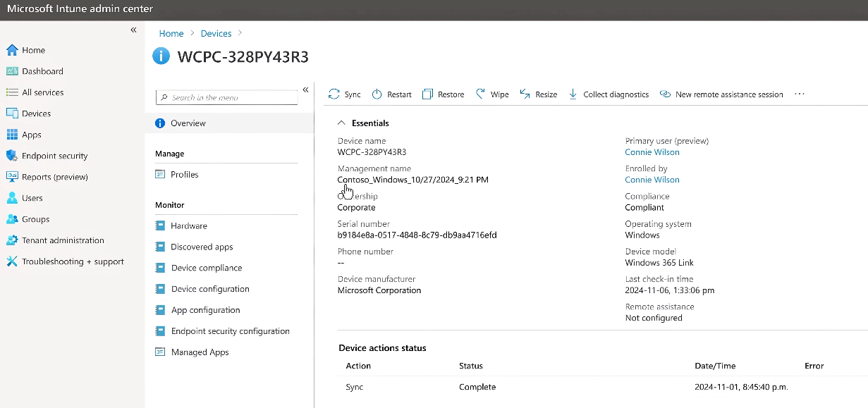The image size is (868, 408).
Task: Click the Action column header
Action: (x=358, y=366)
